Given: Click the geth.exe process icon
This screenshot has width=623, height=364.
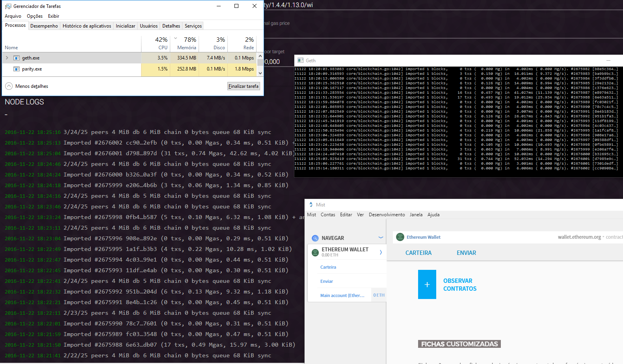Looking at the screenshot, I should point(17,58).
